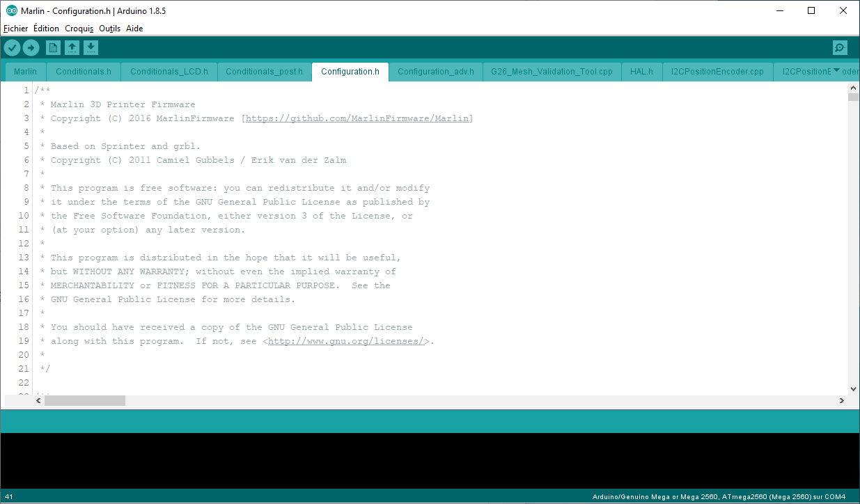Switch to the I2CPositionEncoder.cpp tab

click(x=718, y=72)
